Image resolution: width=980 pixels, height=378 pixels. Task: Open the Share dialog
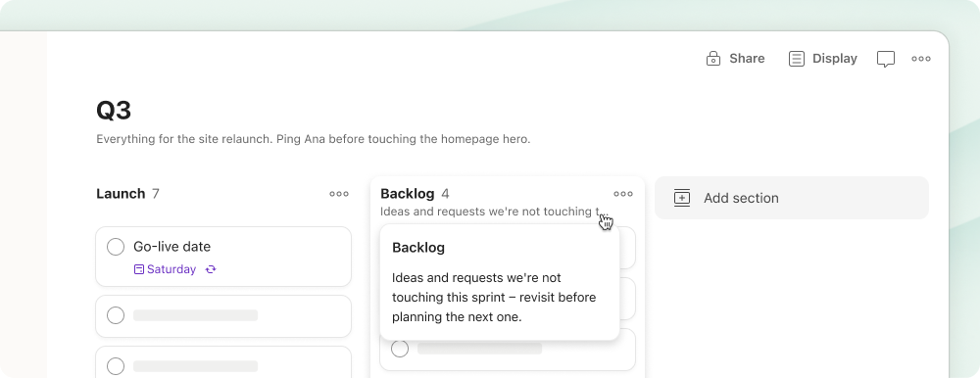[x=735, y=59]
